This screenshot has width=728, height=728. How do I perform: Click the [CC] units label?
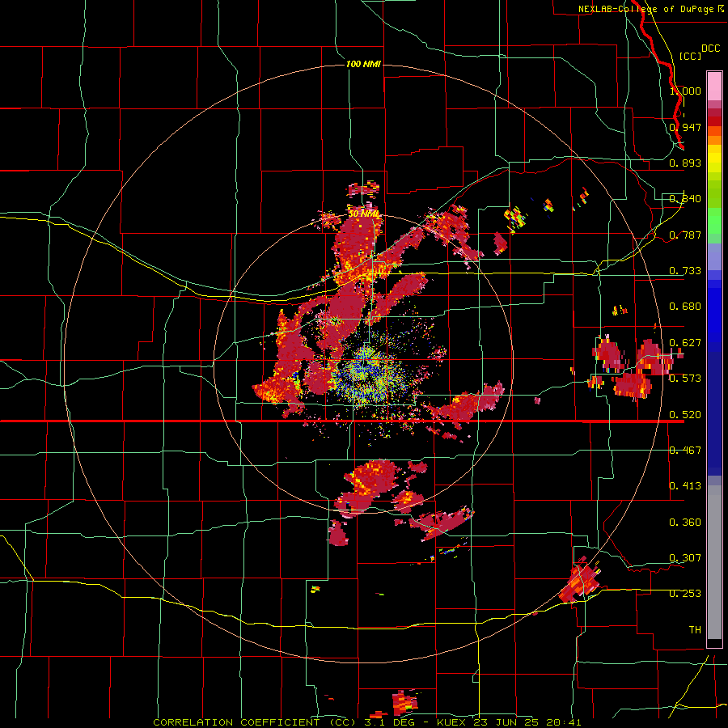coord(690,56)
